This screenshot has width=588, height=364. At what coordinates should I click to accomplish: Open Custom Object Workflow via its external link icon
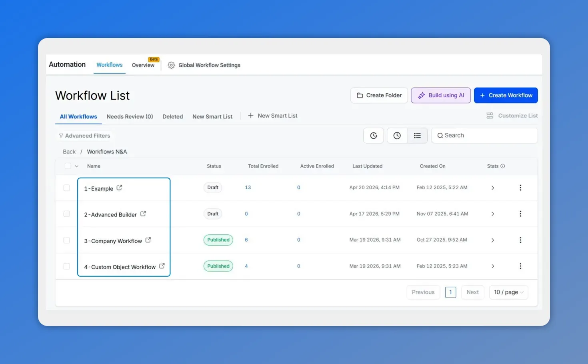[x=162, y=266]
